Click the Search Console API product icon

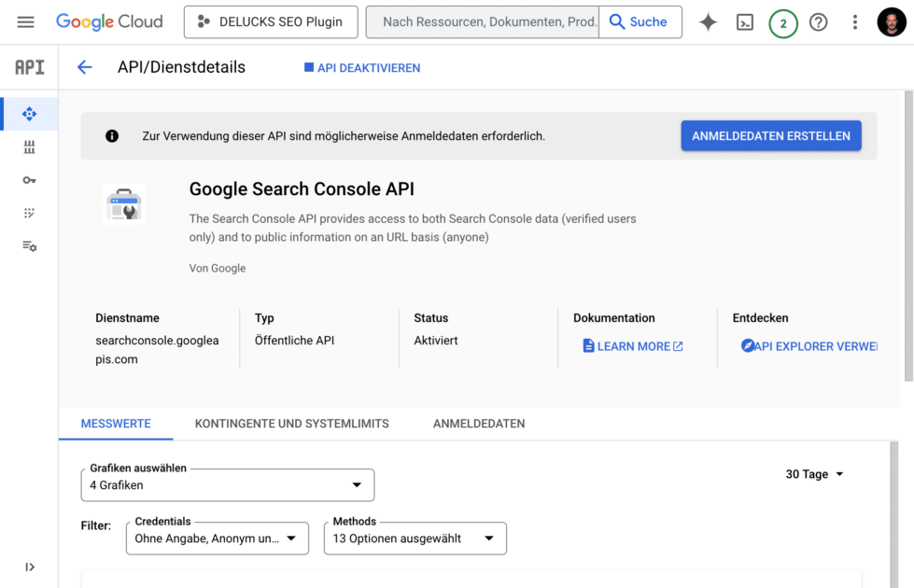pyautogui.click(x=124, y=204)
